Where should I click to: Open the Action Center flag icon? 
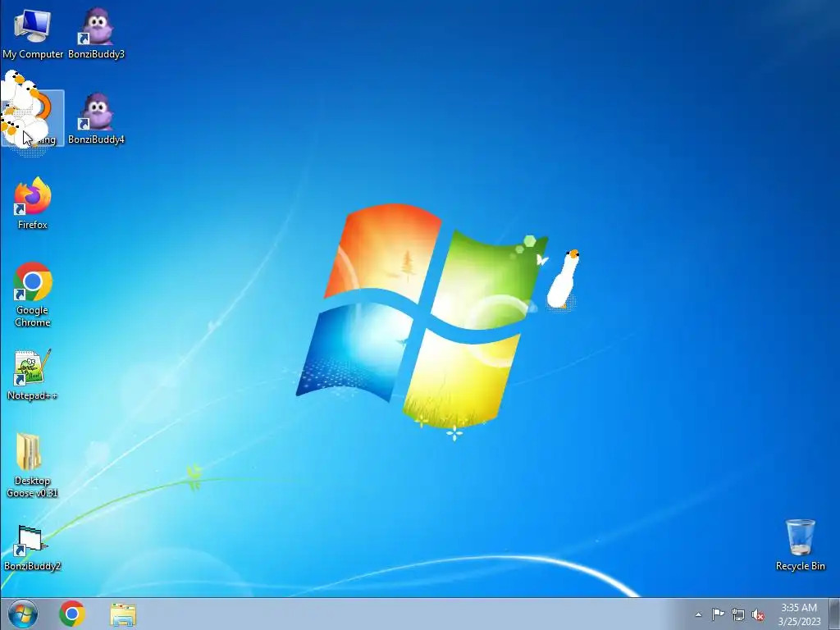(x=718, y=614)
